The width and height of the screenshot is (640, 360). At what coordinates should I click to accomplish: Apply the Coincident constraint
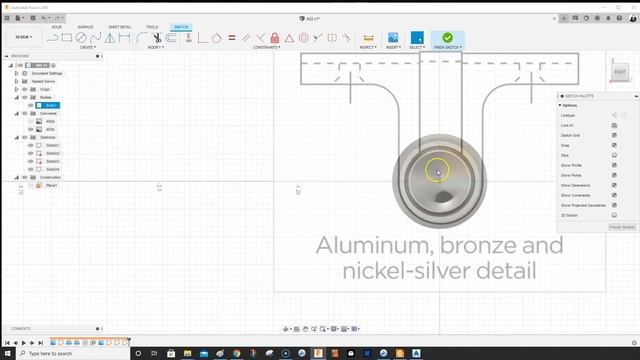click(x=202, y=38)
